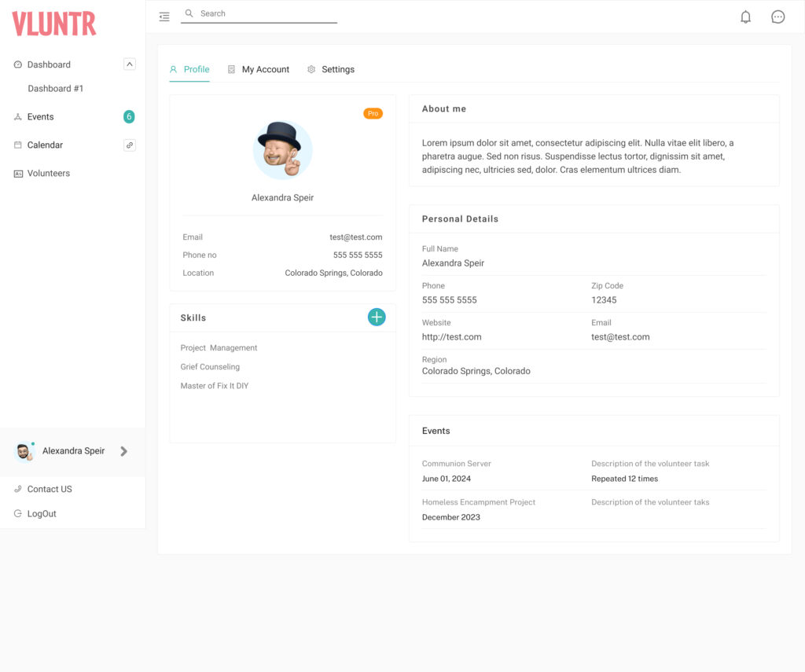
Task: Collapse the Dashboard menu with its chevron
Action: pos(129,64)
